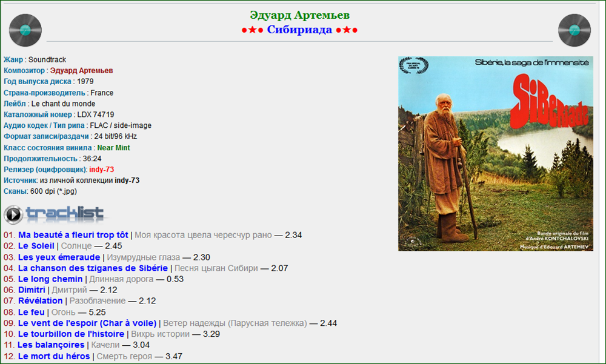Screen dimensions: 606x364
Task: Click Russian title Вихрь истории
Action: point(161,334)
